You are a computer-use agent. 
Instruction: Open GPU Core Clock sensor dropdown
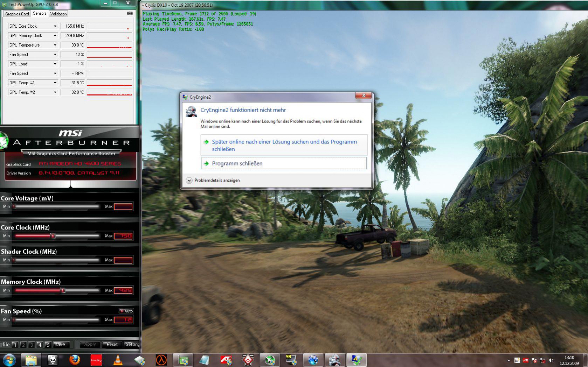55,26
